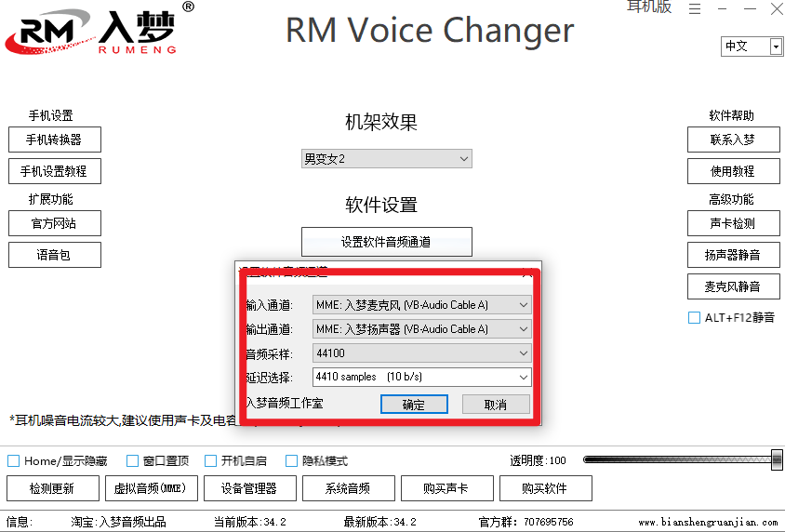
Task: Click 购买声卡 button
Action: (447, 488)
